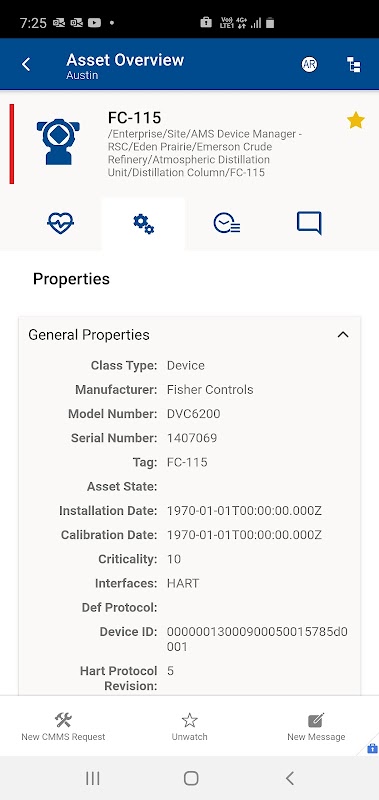This screenshot has width=379, height=800.
Task: Open Android recent apps button
Action: coord(93,778)
